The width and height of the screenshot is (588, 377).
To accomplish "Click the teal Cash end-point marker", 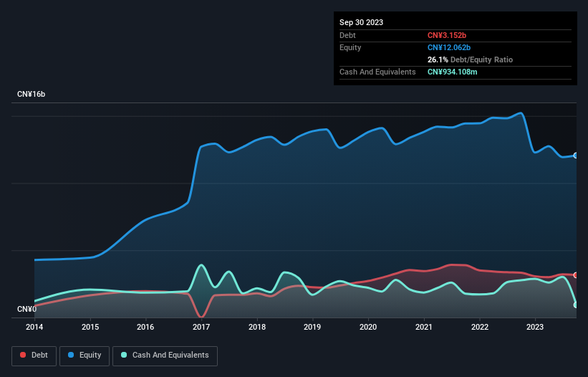I will coord(576,305).
